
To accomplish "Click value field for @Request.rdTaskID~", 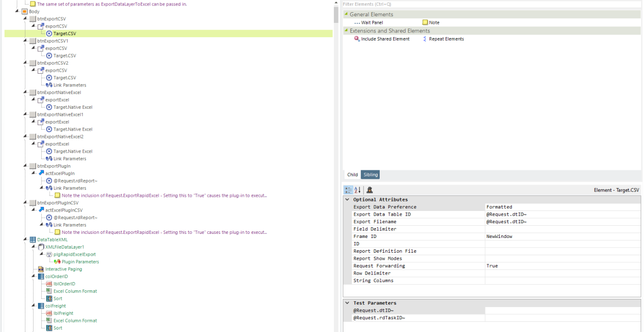I will (x=563, y=318).
